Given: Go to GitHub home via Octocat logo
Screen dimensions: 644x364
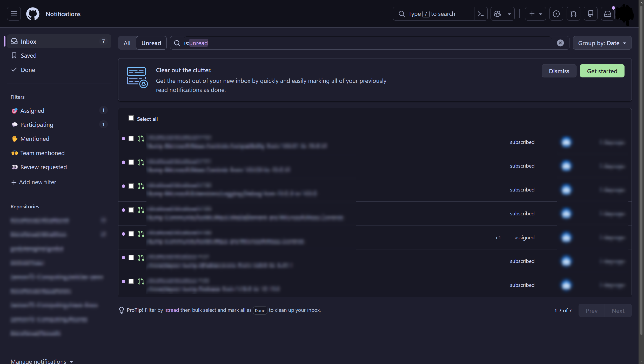Looking at the screenshot, I should 33,14.
